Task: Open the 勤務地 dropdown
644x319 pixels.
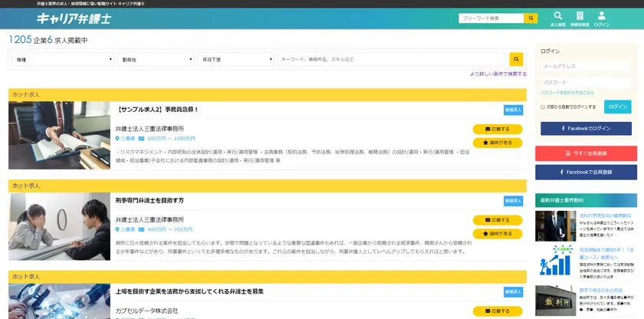Action: [156, 59]
